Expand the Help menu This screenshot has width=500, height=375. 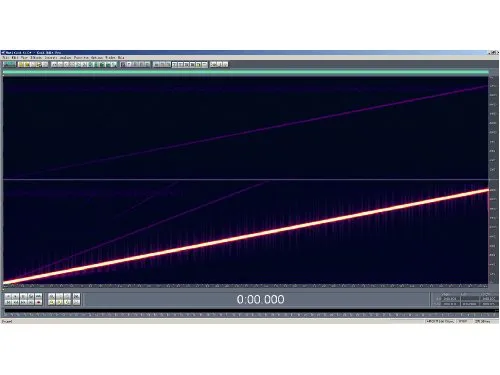(x=121, y=58)
